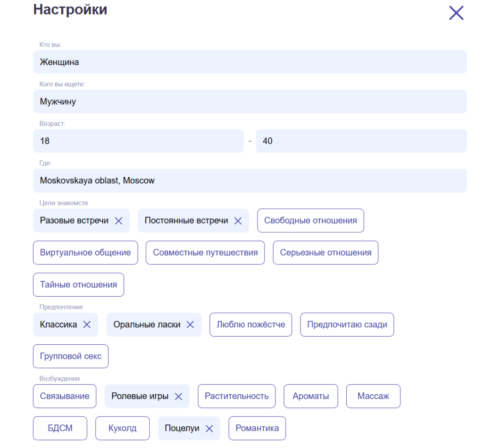Remove the Поцелуи tag via X

tap(209, 429)
